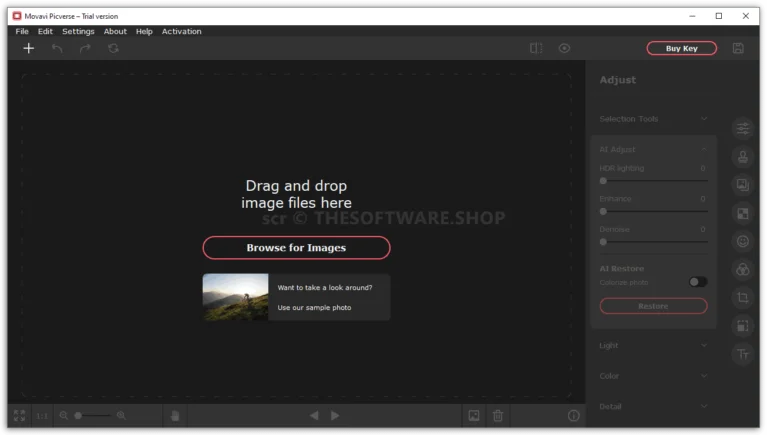Click the zoom level slider
767x435 pixels.
tap(92, 415)
